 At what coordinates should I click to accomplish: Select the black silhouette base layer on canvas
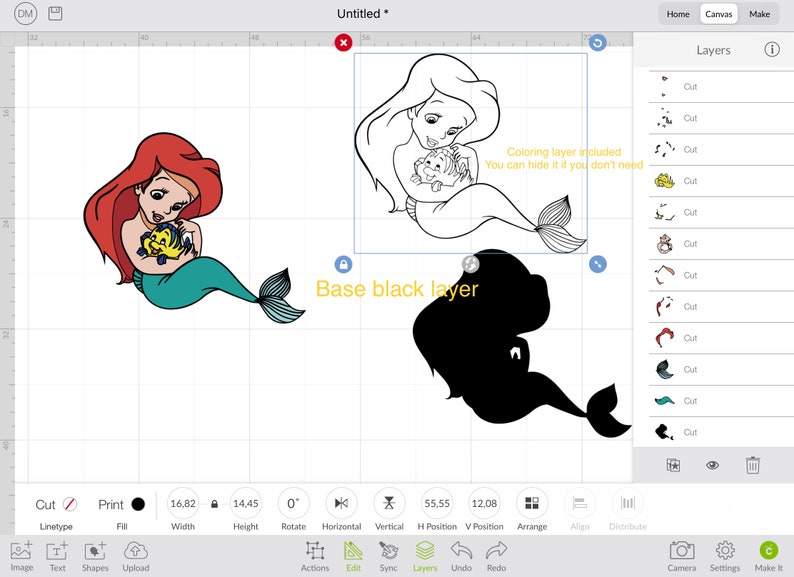click(522, 343)
